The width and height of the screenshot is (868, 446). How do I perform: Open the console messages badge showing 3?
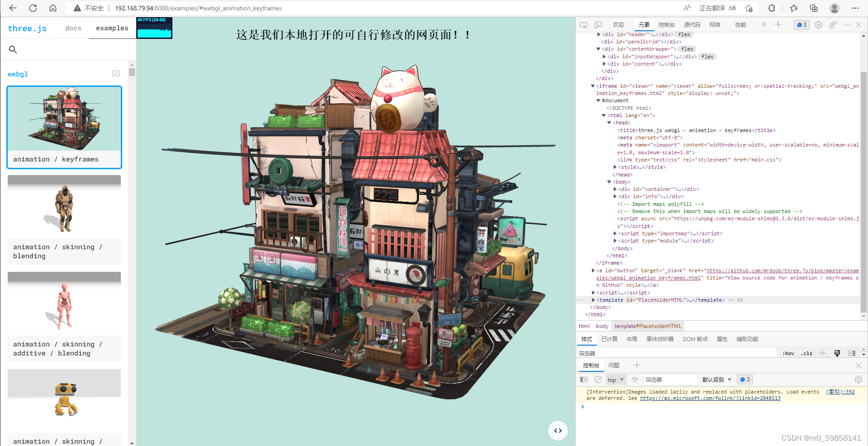(x=801, y=25)
